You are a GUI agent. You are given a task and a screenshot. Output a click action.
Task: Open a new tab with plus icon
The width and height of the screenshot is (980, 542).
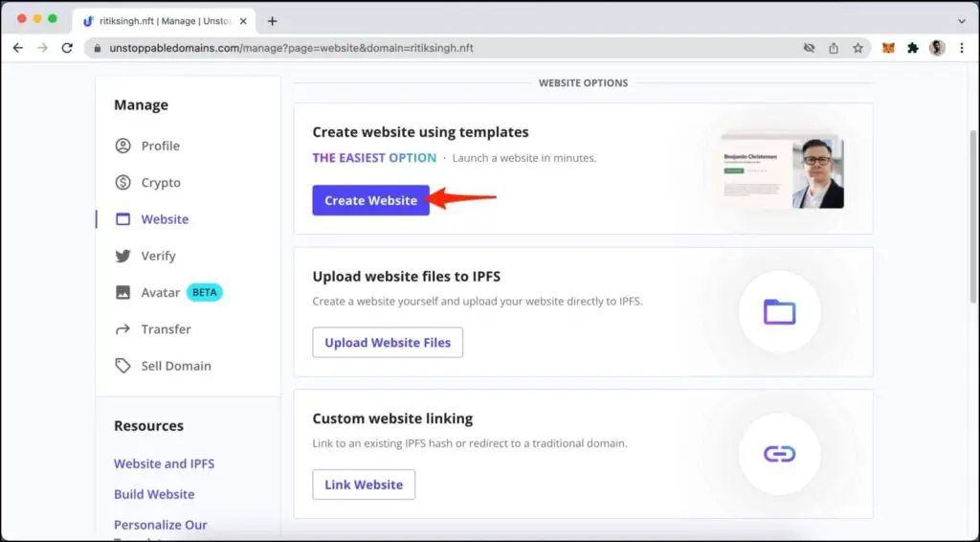(x=272, y=21)
